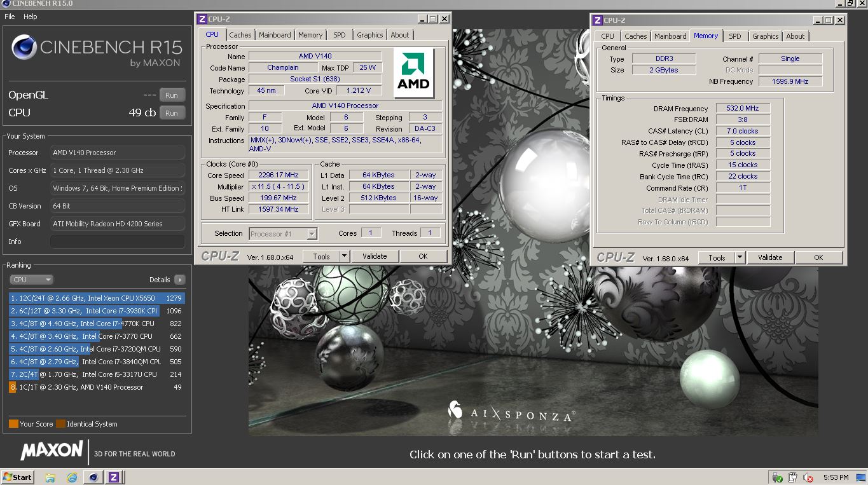Viewport: 868px width, 485px height.
Task: Select the Core i7-3770 ranking row
Action: (x=97, y=336)
